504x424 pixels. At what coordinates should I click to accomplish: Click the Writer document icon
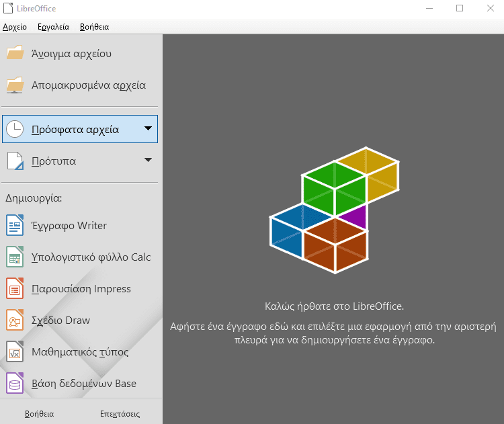[x=15, y=225]
